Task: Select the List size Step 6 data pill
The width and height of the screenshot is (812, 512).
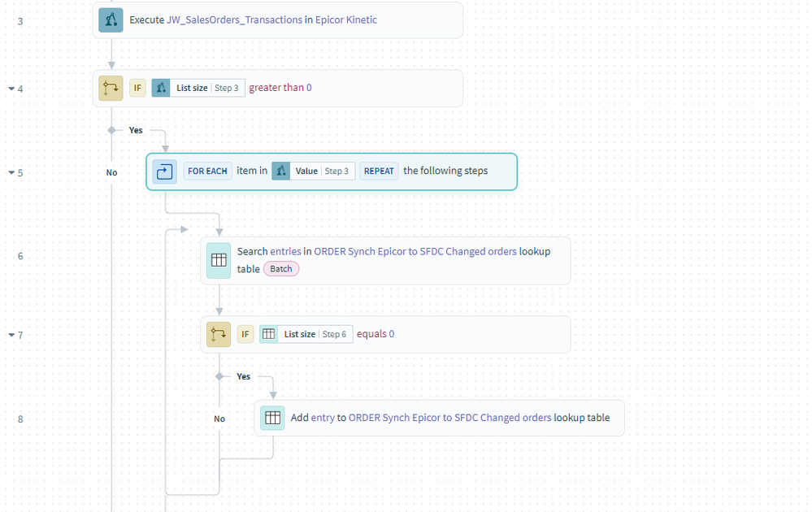Action: [x=306, y=334]
